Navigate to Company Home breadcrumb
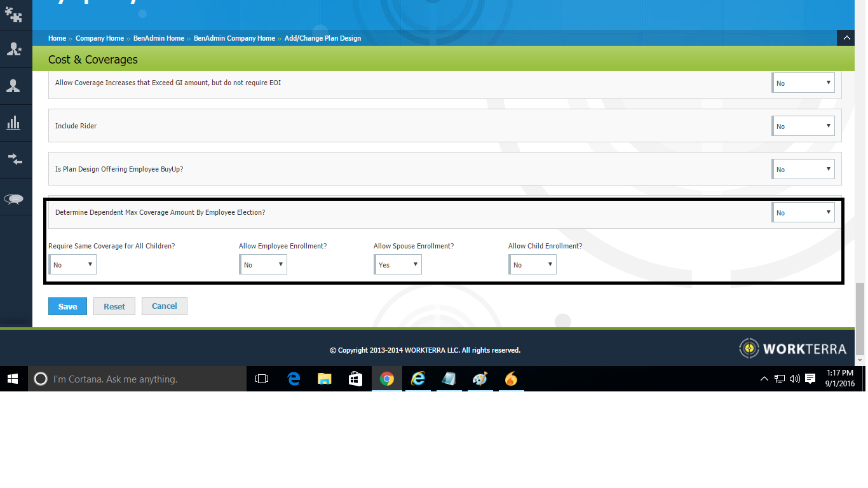The width and height of the screenshot is (868, 488). click(x=100, y=38)
